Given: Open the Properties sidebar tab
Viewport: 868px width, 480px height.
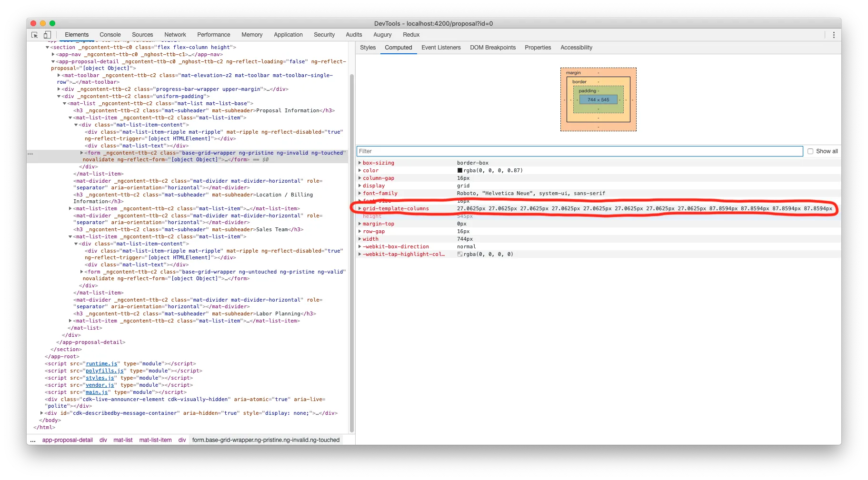Looking at the screenshot, I should click(538, 48).
